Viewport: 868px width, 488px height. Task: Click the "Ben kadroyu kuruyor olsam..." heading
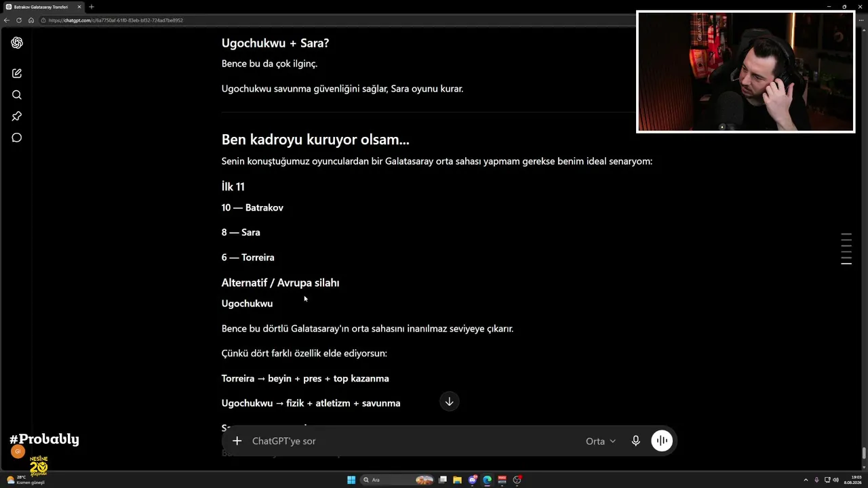[315, 140]
